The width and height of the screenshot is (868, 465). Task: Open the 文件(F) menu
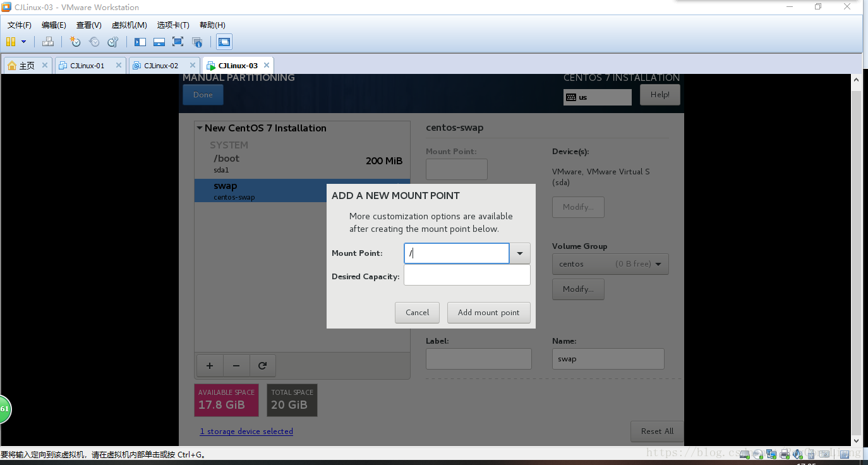20,25
